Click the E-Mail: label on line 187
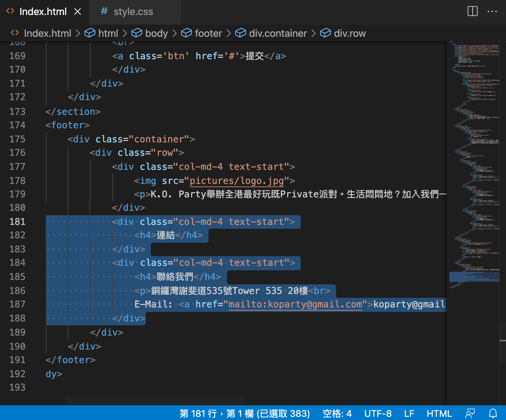Image resolution: width=506 pixels, height=420 pixels. tap(153, 304)
